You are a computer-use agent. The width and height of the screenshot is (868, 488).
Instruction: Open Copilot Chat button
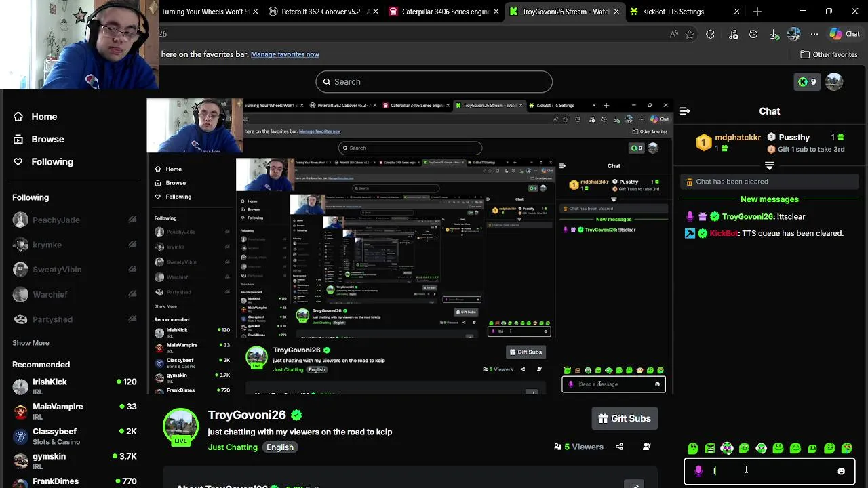[x=844, y=34]
